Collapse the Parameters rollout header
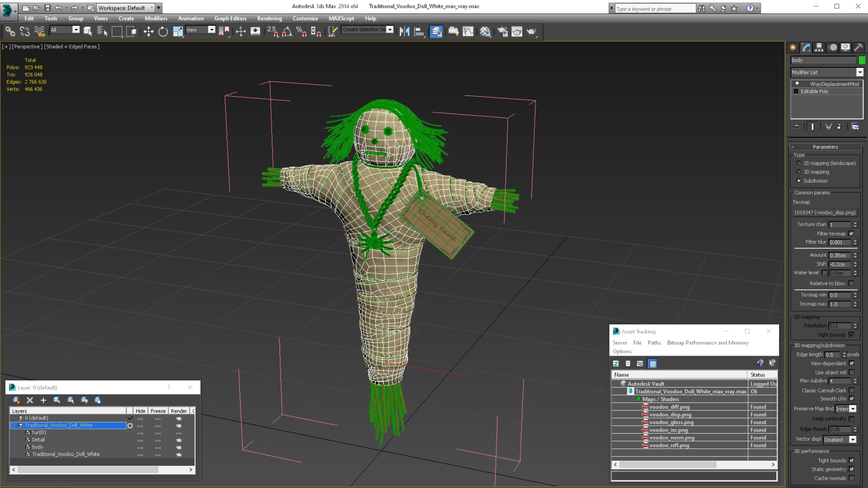Image resolution: width=868 pixels, height=488 pixels. tap(825, 147)
